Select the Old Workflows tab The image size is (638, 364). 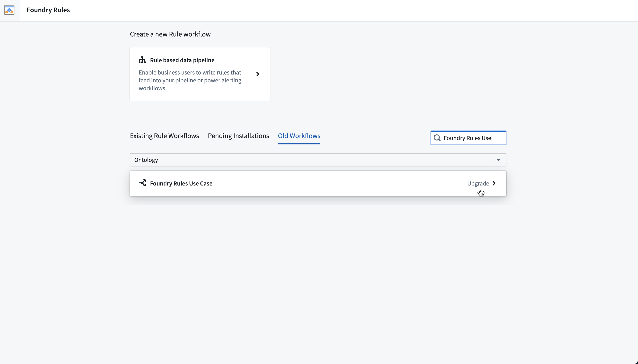click(x=299, y=136)
